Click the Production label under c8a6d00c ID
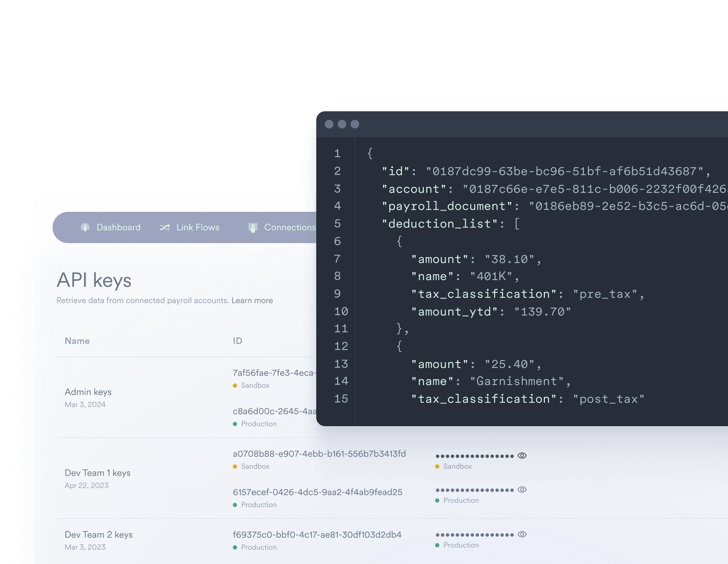Screen dimensions: 728x564 pyautogui.click(x=259, y=424)
